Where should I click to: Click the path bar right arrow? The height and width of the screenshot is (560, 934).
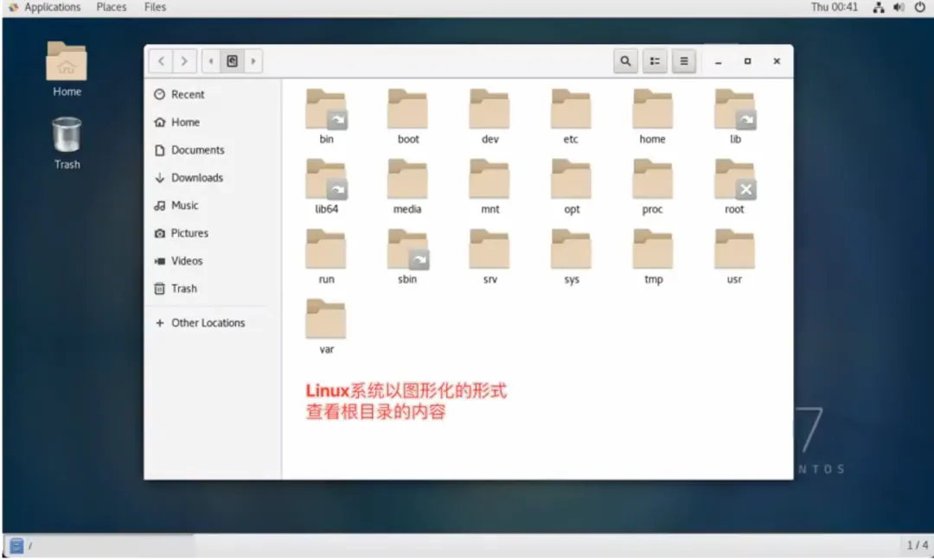(253, 60)
